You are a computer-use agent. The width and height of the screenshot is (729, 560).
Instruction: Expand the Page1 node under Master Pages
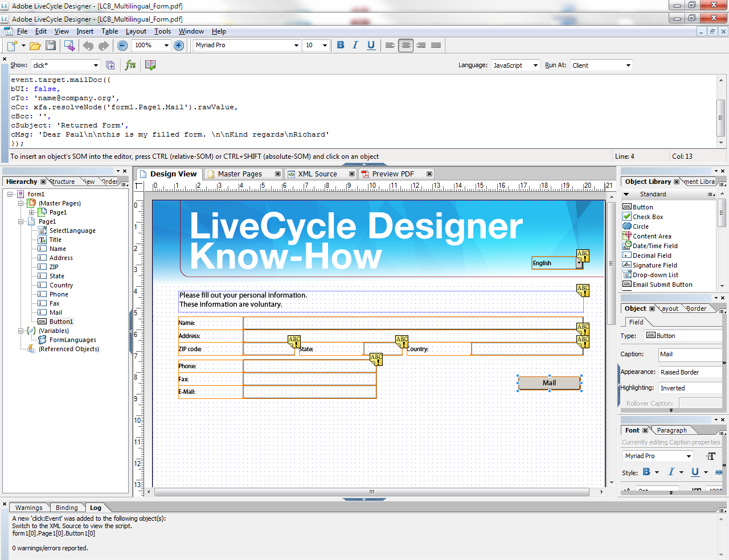click(x=32, y=213)
